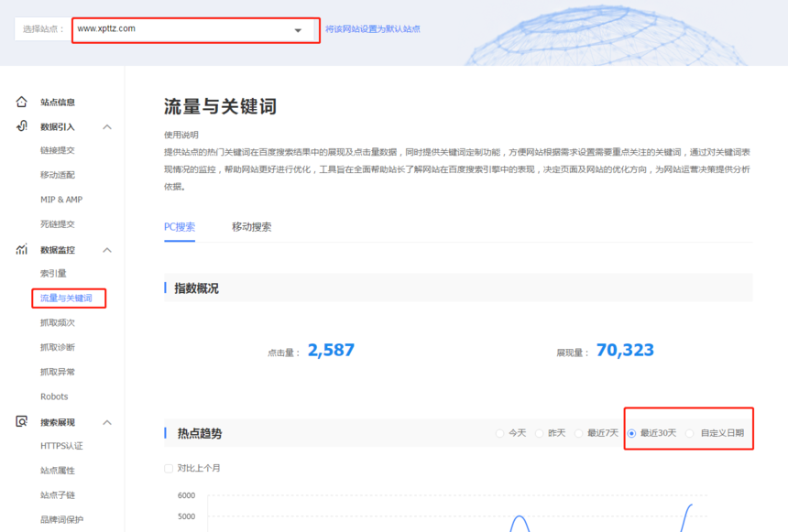This screenshot has height=532, width=788.
Task: Select the 昨天 radio button
Action: tap(539, 433)
